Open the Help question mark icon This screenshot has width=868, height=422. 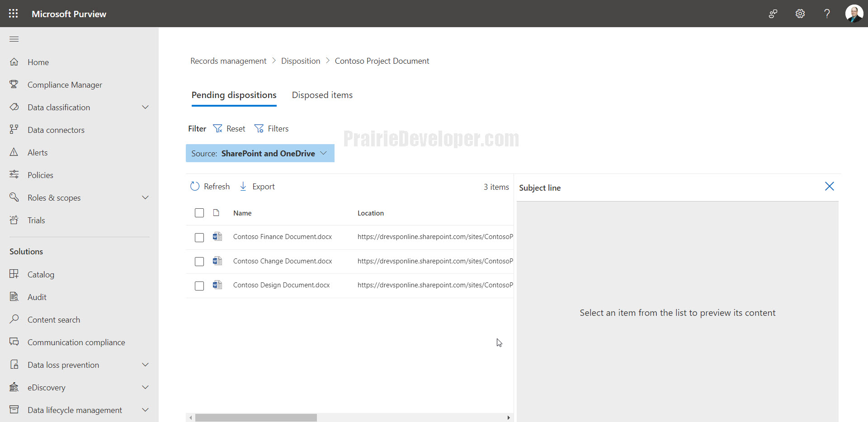[827, 14]
